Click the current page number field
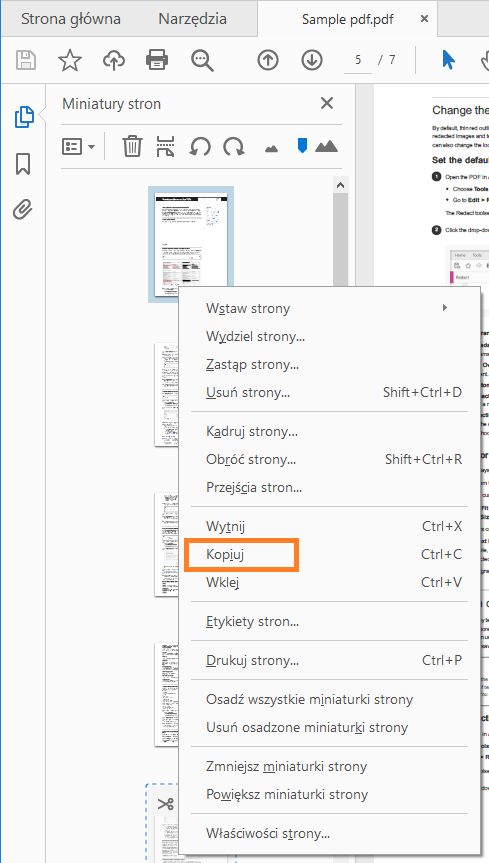489x863 pixels. [358, 59]
